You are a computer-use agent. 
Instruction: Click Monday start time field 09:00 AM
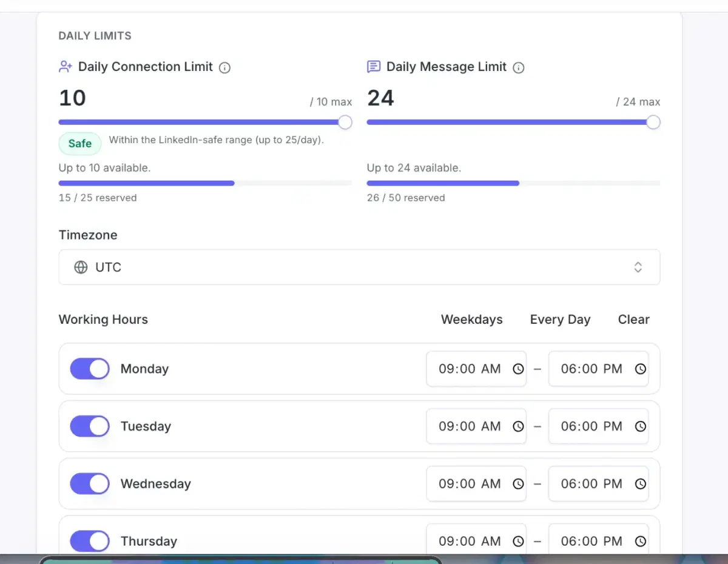(x=476, y=369)
